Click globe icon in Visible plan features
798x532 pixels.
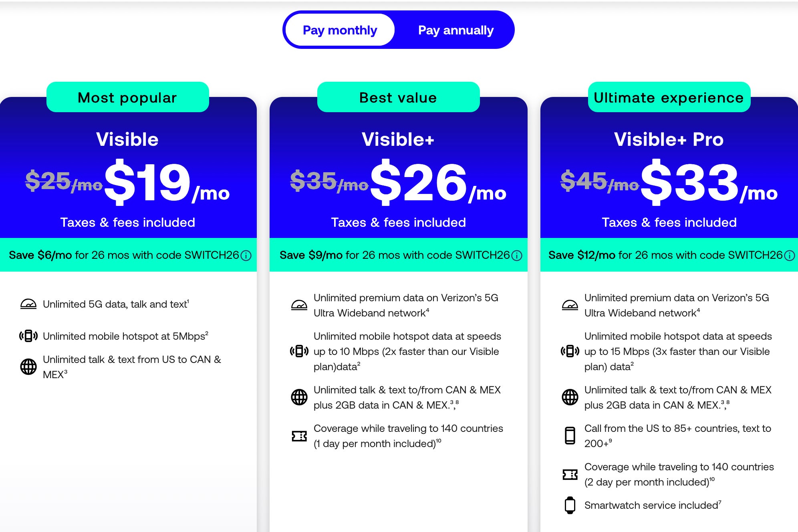click(x=28, y=367)
